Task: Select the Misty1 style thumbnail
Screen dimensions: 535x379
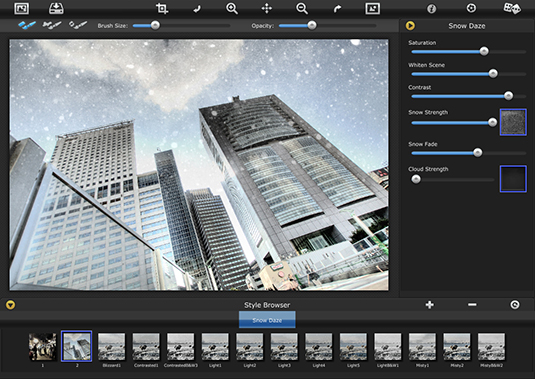Action: click(x=422, y=347)
